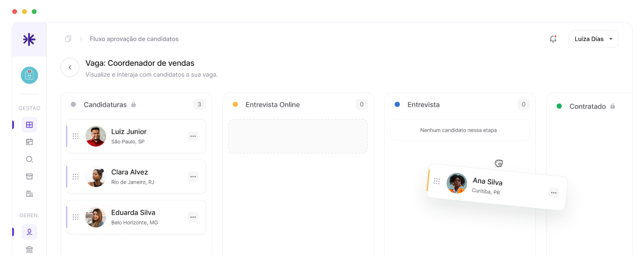Image resolution: width=644 pixels, height=255 pixels.
Task: Open more options for Ana Silva
Action: tap(554, 193)
